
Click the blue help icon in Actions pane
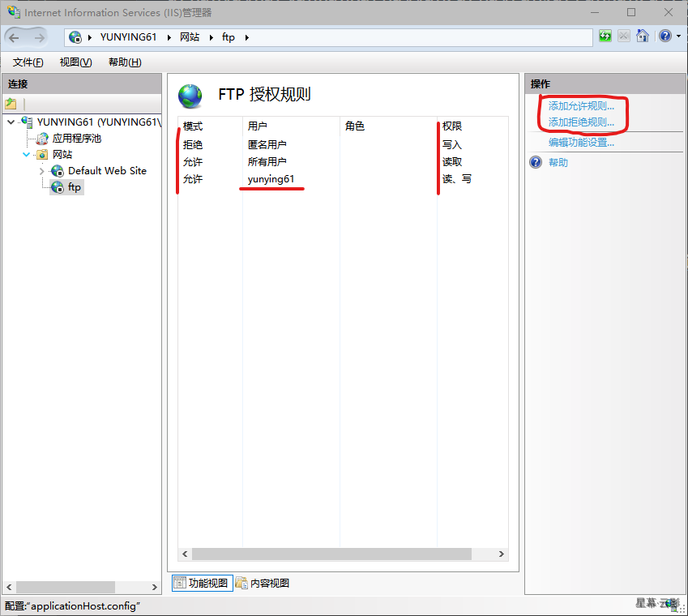point(536,162)
